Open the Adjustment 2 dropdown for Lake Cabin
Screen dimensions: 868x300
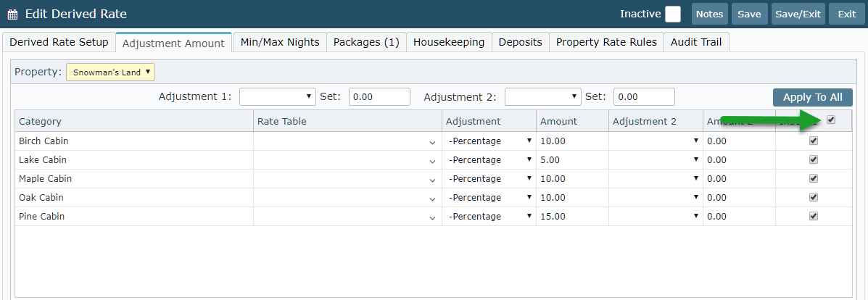click(x=656, y=160)
